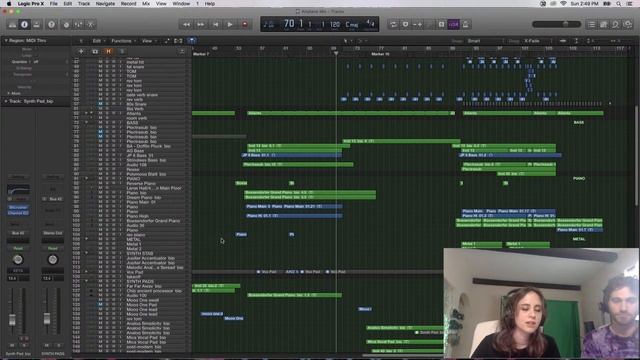Toggle the Autopunch button
This screenshot has height=360, width=640.
(x=418, y=24)
